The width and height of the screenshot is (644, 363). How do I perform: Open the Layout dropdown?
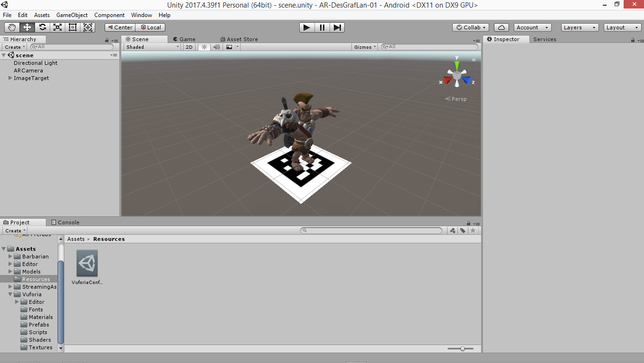click(623, 27)
